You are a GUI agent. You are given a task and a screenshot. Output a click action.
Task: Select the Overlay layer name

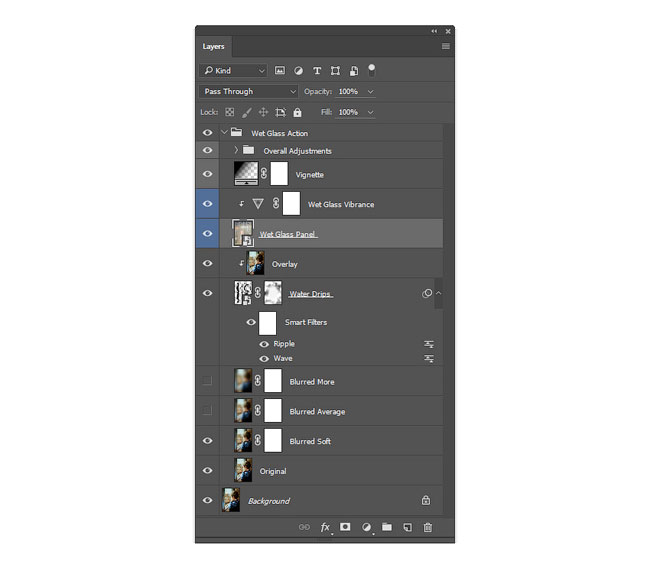284,264
